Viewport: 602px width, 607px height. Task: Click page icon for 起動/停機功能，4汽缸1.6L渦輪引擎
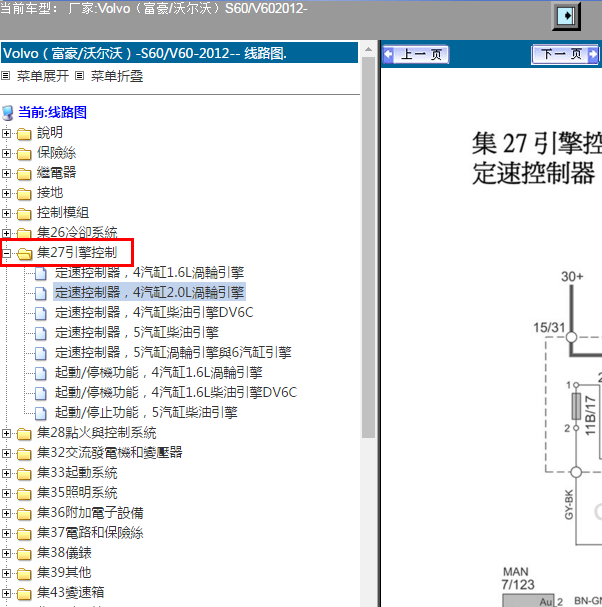click(40, 374)
